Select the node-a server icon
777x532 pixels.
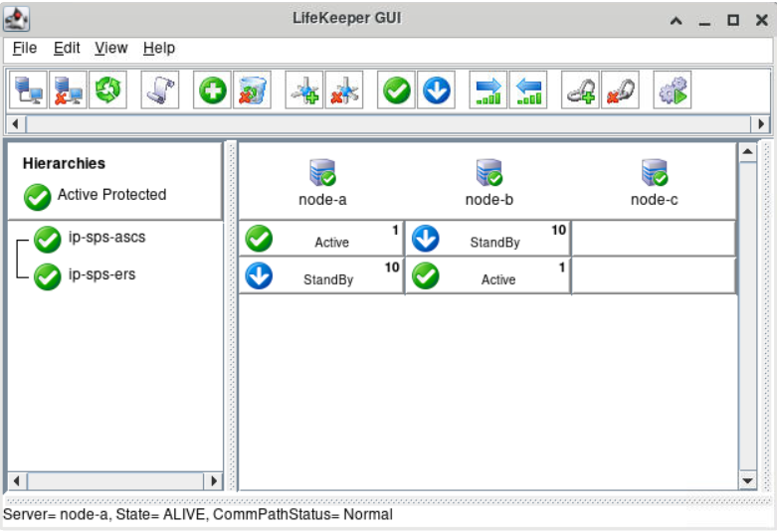click(x=322, y=172)
